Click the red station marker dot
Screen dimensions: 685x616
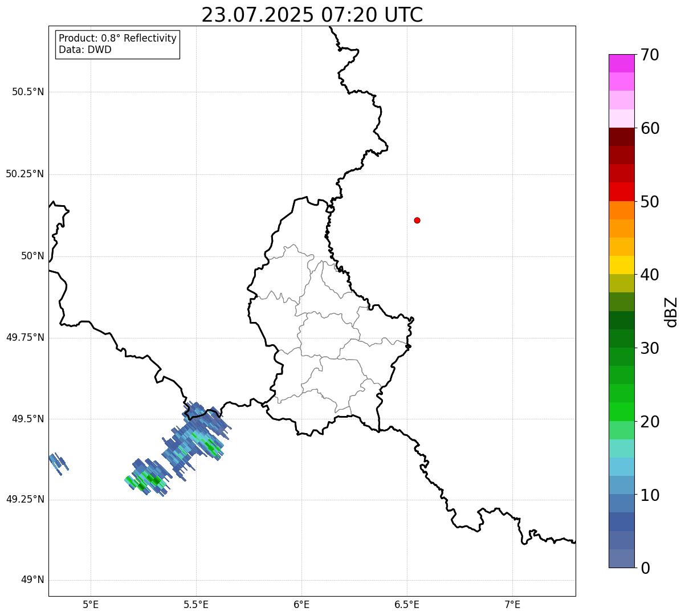(417, 220)
